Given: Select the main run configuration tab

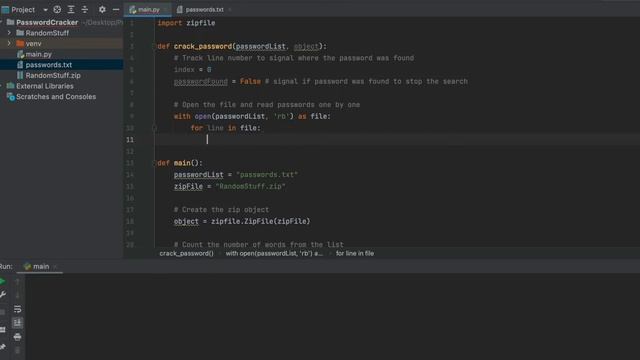Looking at the screenshot, I should click(x=41, y=267).
